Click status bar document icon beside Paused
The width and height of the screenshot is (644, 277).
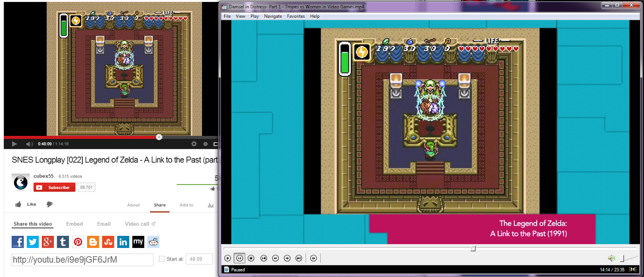click(x=227, y=270)
